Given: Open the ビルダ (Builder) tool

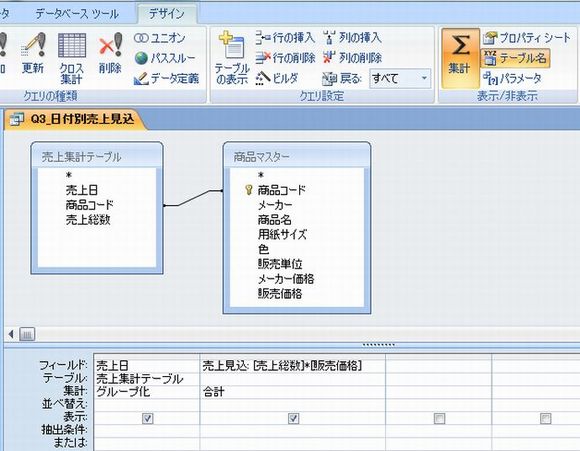Looking at the screenshot, I should click(277, 78).
